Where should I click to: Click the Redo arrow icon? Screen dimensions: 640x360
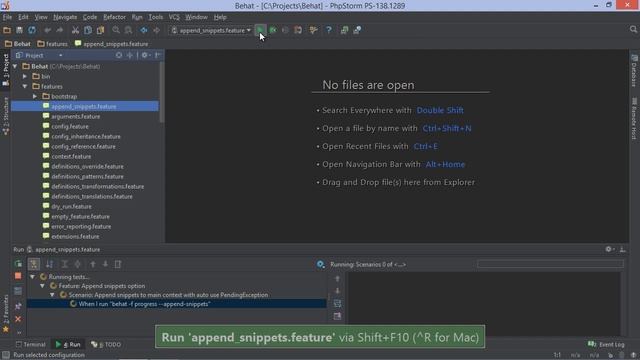pos(60,30)
